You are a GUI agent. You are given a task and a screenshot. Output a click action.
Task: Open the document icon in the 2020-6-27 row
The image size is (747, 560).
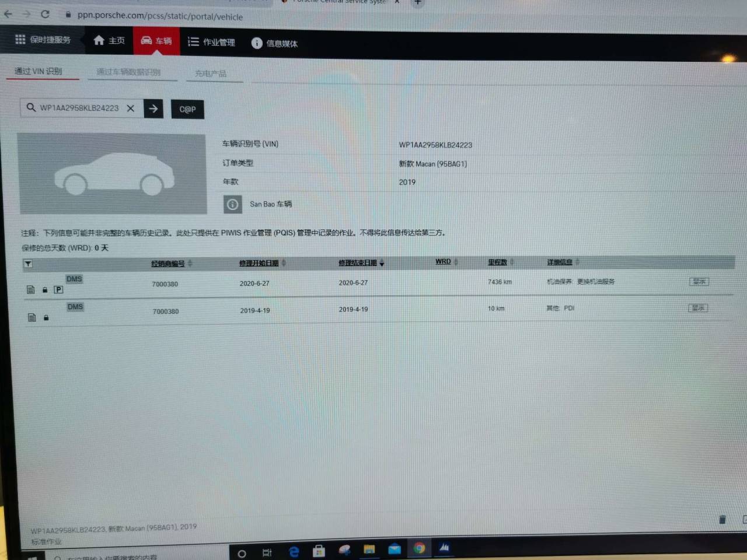pyautogui.click(x=31, y=289)
